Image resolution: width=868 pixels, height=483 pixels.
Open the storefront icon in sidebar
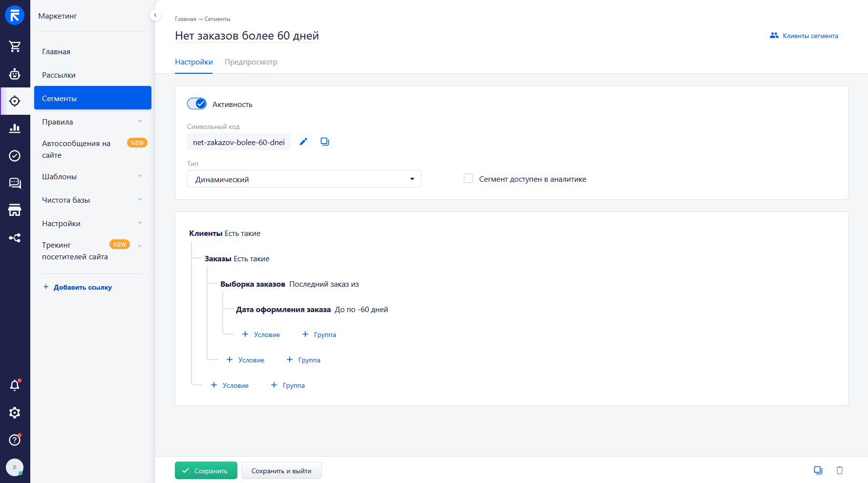15,210
